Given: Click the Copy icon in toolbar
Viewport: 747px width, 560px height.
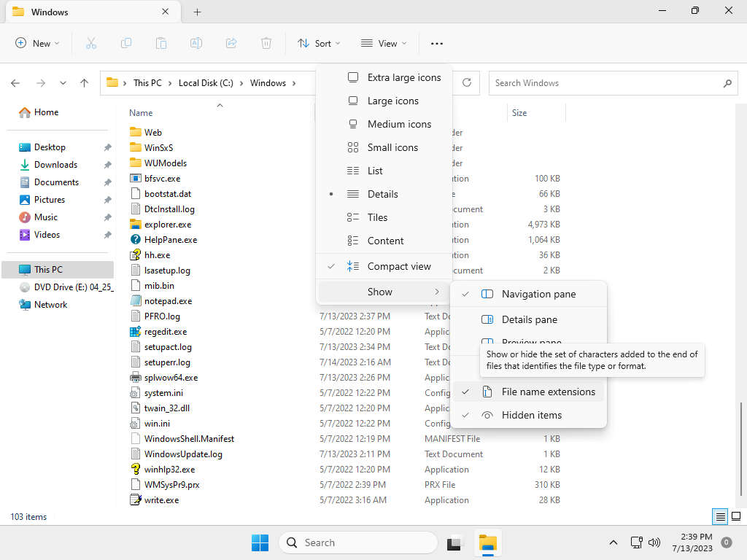Looking at the screenshot, I should click(126, 43).
